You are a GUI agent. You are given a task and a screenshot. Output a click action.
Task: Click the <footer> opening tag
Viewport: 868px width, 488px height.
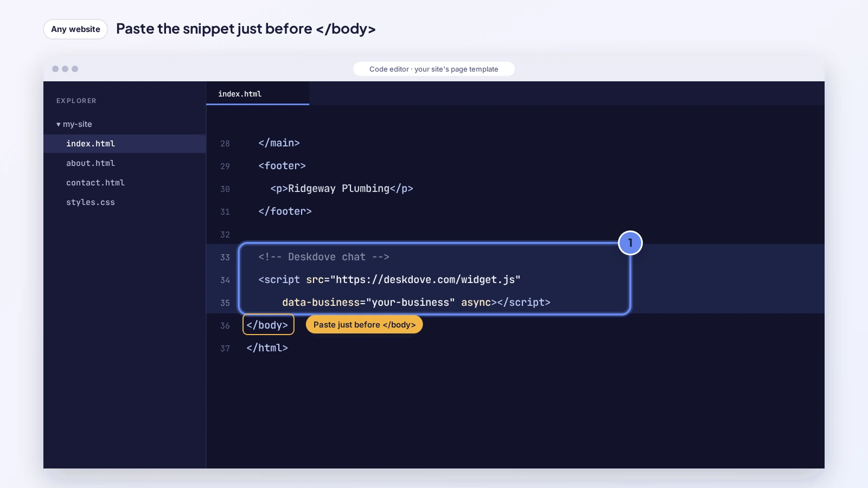(282, 166)
